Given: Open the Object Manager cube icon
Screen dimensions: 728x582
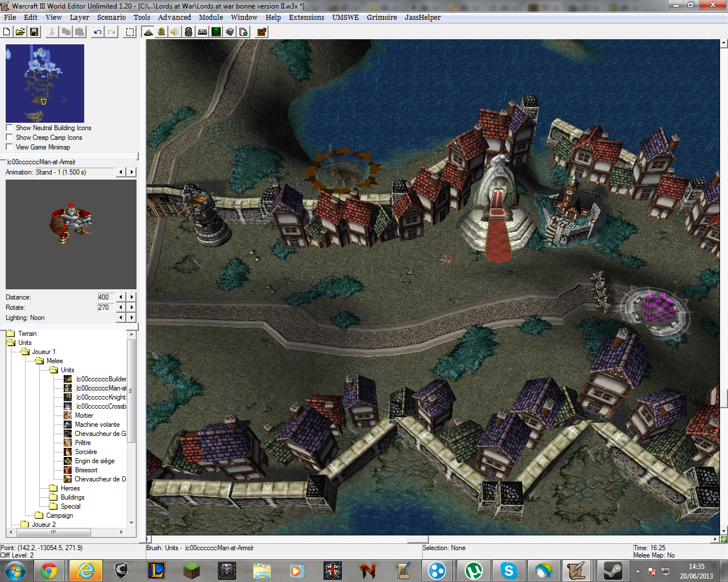Looking at the screenshot, I should 230,32.
